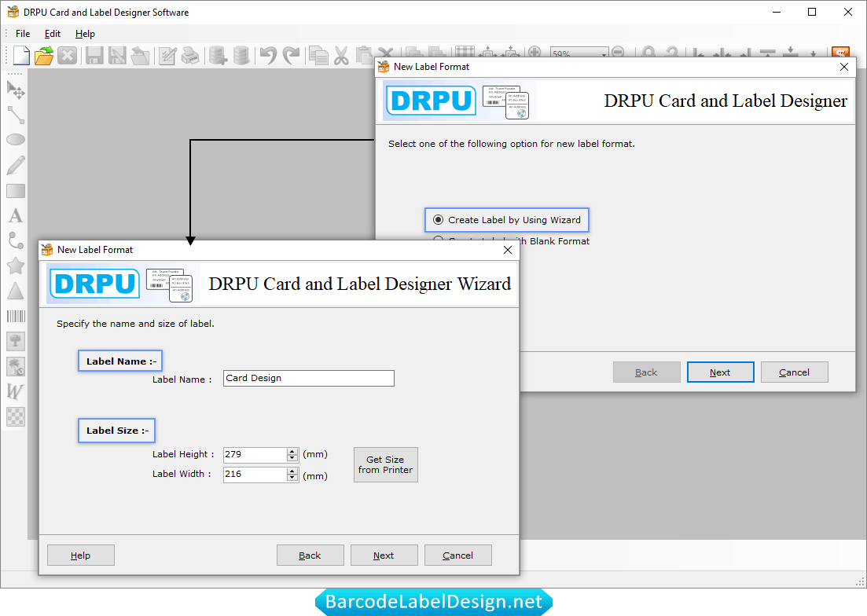Select Create Label by Using Wizard option
Screen dimensions: 867x616
point(439,220)
